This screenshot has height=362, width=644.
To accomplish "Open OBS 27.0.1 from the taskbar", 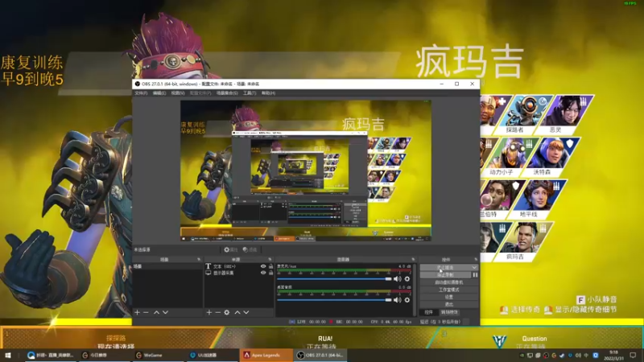I will [x=320, y=355].
